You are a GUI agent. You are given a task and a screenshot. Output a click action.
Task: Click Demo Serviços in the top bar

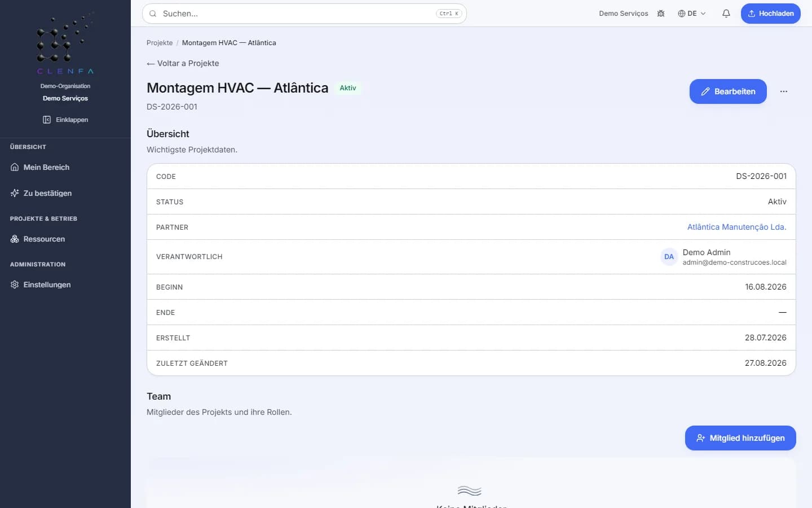624,14
